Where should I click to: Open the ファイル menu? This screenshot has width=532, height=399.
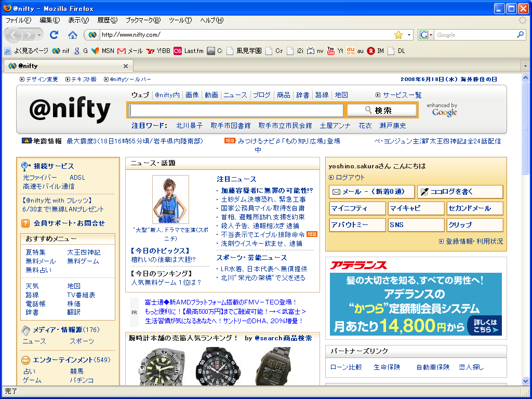coord(18,20)
